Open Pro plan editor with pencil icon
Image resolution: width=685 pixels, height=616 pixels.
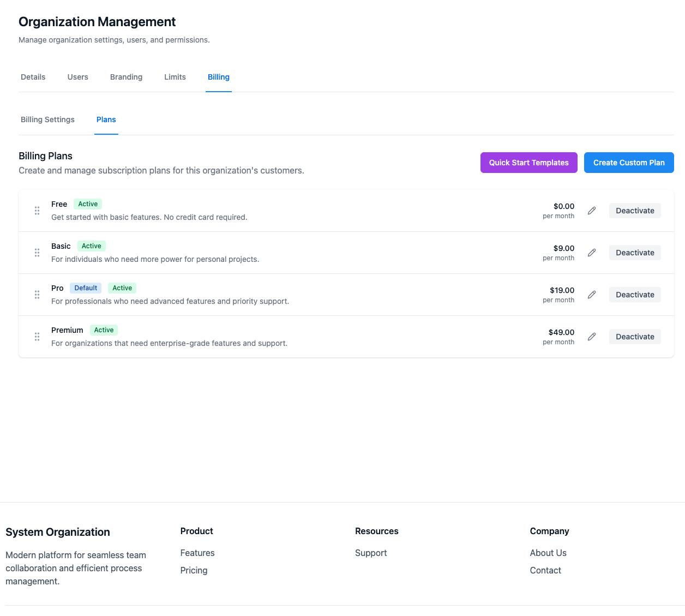pyautogui.click(x=592, y=295)
